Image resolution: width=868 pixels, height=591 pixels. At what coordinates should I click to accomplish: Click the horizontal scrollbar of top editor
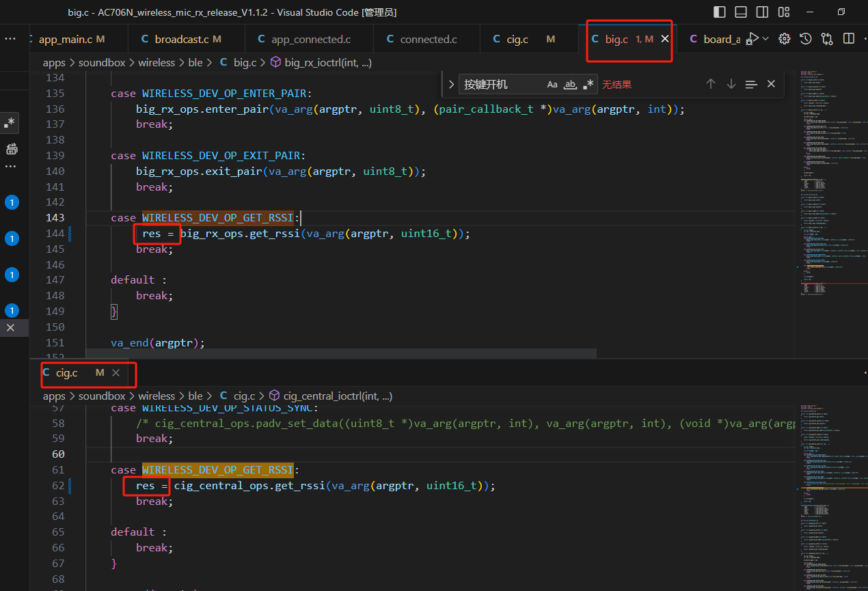(341, 353)
